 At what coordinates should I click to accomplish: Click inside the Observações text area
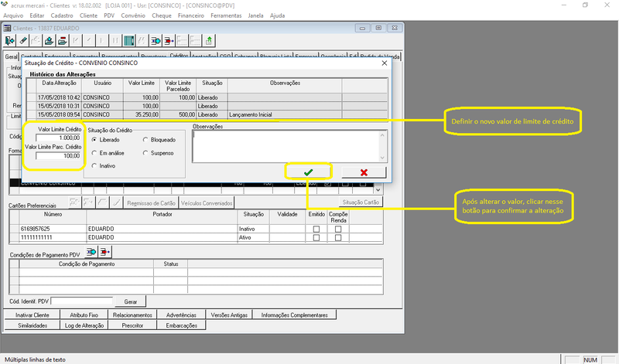288,145
